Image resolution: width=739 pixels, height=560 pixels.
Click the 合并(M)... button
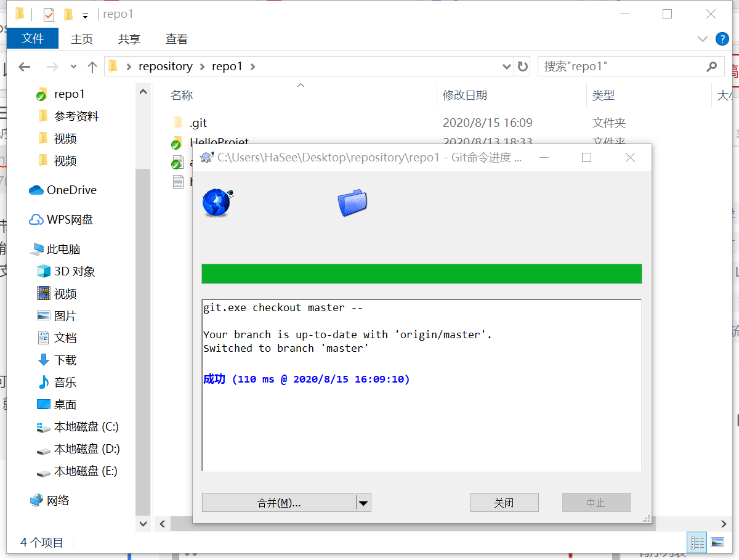click(279, 503)
